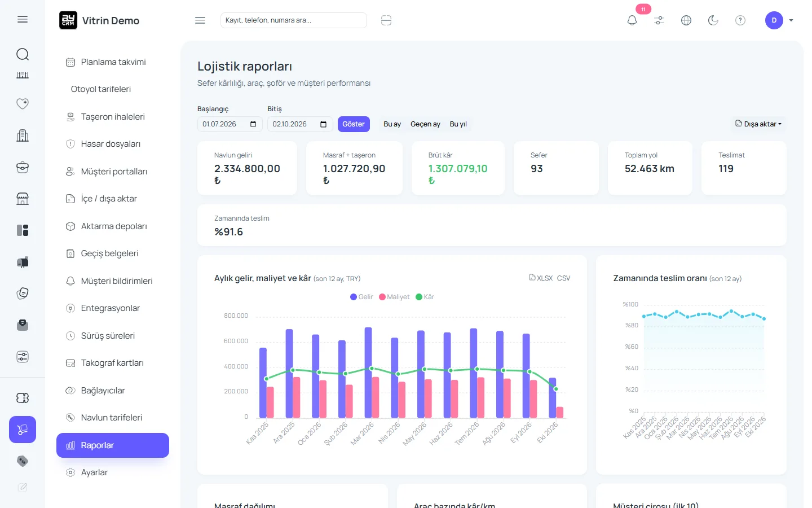Viewport: 812px width, 508px height.
Task: Toggle the Kâr series in chart legend
Action: click(x=425, y=297)
